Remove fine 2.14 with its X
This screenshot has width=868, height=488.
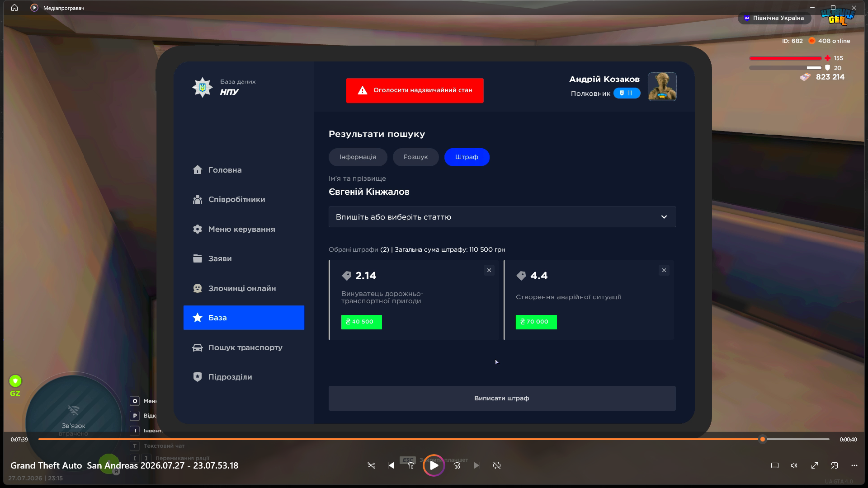pyautogui.click(x=489, y=270)
